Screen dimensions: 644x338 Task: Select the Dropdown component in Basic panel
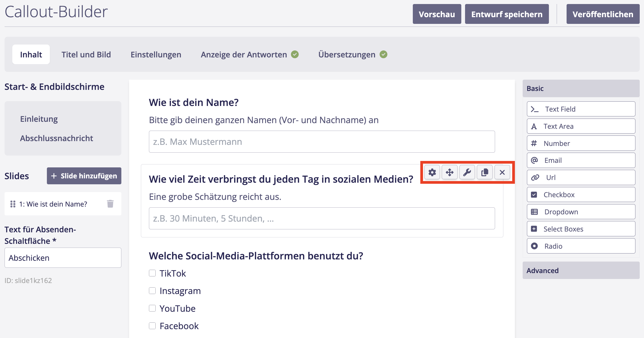click(581, 212)
